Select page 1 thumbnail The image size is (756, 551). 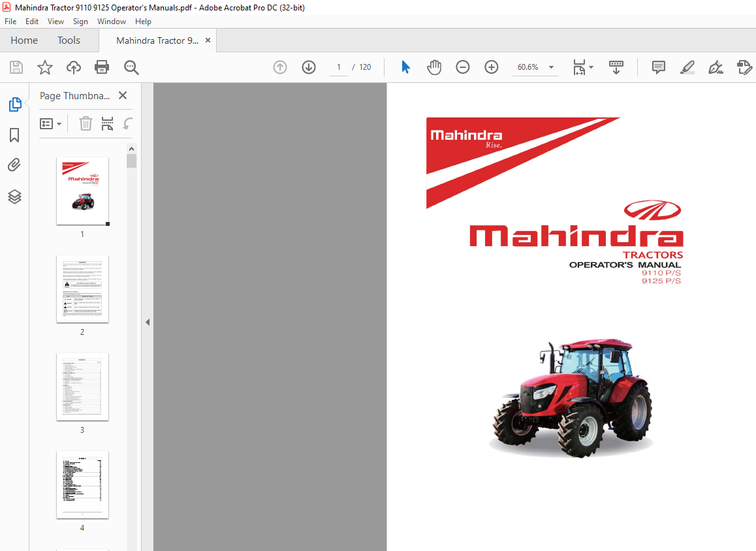pos(82,191)
